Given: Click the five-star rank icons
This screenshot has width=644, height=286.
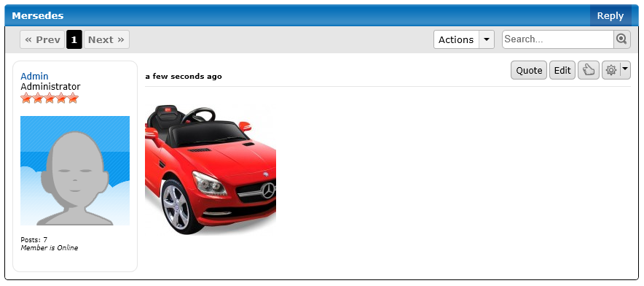Looking at the screenshot, I should (50, 98).
